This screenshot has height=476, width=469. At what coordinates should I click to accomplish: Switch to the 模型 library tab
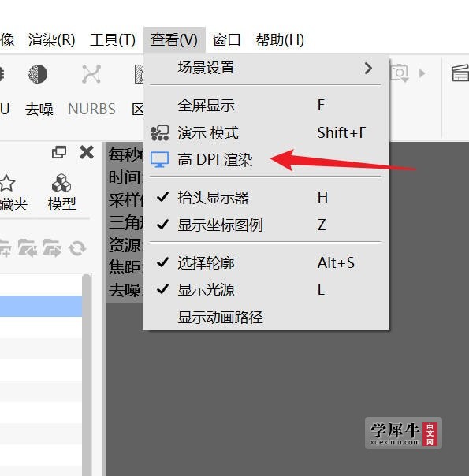[61, 192]
